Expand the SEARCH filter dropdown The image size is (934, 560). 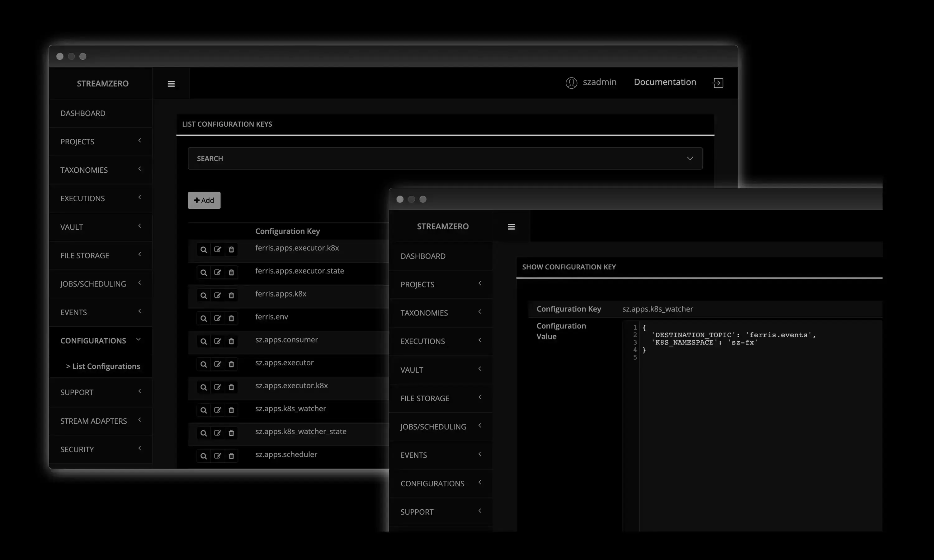690,158
